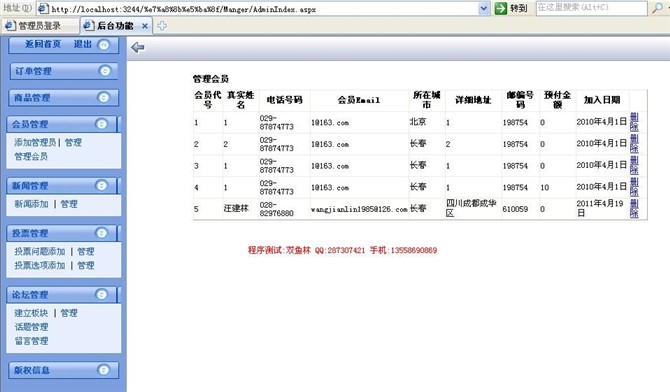Switch to the 管理员登录 tab
Viewport: 670px width, 392px height.
pos(40,26)
